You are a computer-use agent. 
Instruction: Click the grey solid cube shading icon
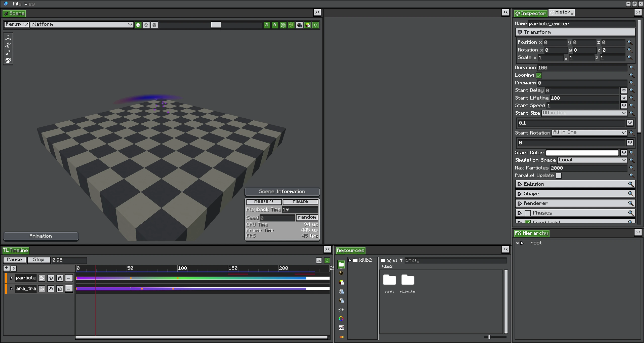click(x=154, y=25)
